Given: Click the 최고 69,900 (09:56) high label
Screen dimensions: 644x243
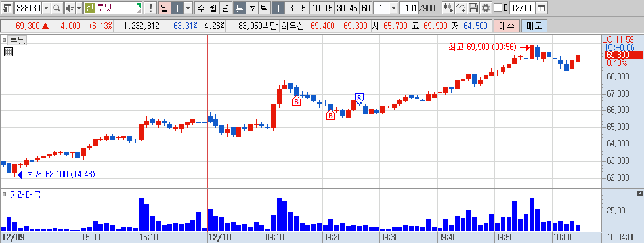Looking at the screenshot, I should point(482,47).
